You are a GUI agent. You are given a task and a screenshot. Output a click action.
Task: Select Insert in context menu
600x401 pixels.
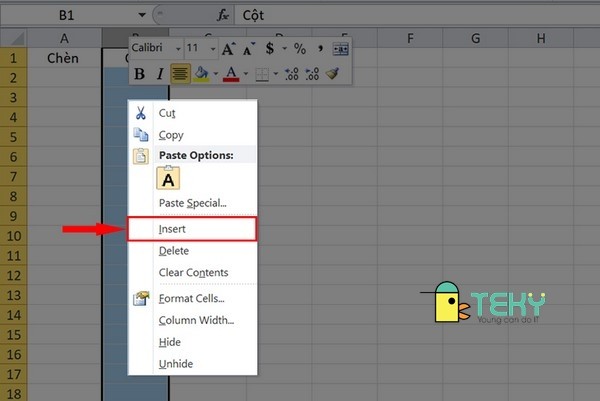coord(192,229)
